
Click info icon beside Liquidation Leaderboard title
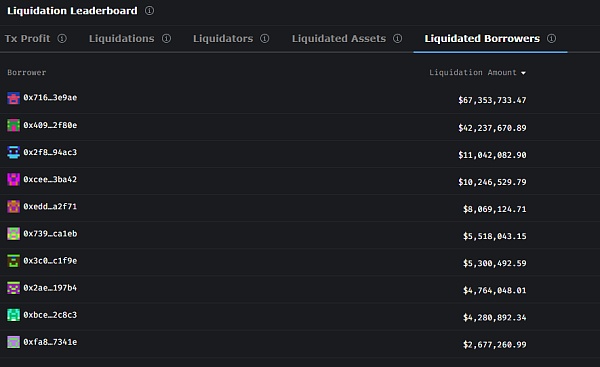150,11
